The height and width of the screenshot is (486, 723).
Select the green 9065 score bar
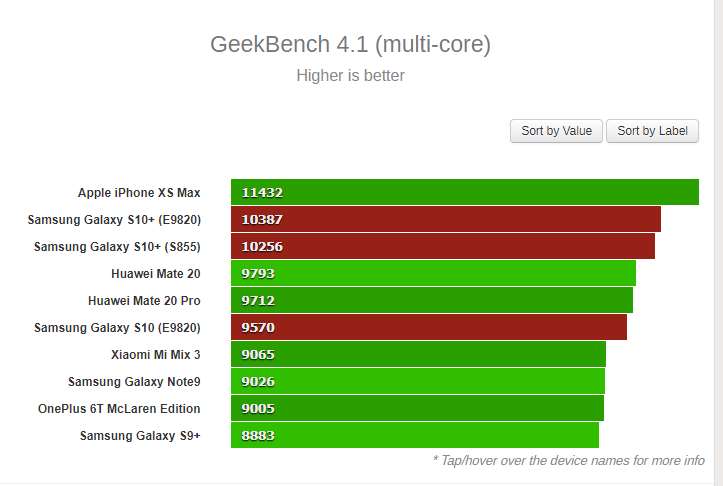tap(418, 354)
